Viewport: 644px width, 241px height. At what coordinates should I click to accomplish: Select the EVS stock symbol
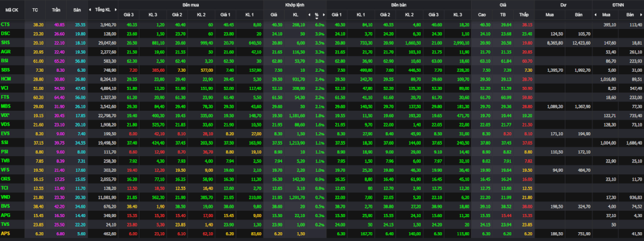(5, 133)
